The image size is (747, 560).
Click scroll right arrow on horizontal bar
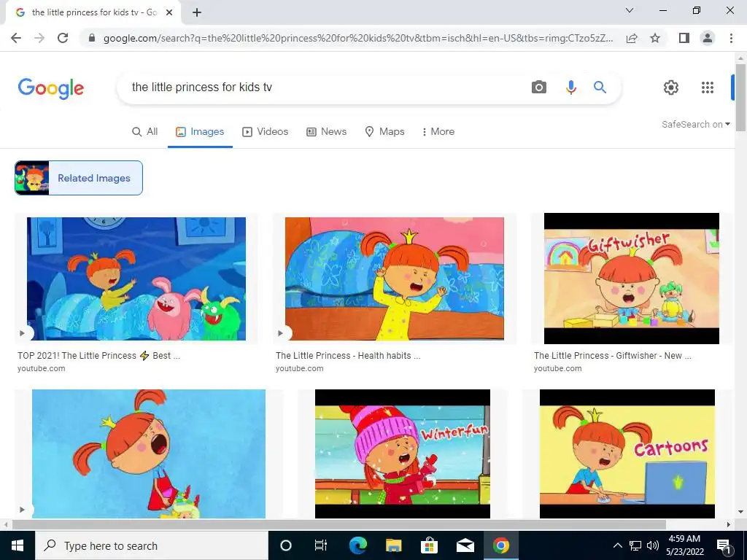pyautogui.click(x=728, y=525)
